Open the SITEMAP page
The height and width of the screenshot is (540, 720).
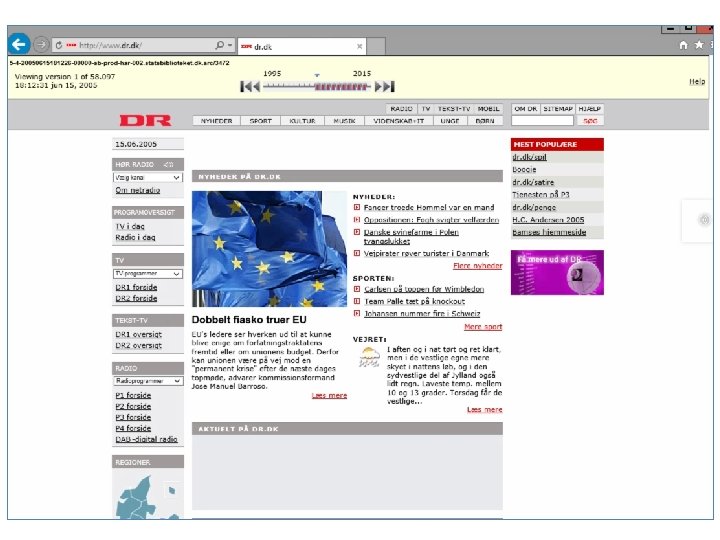[x=558, y=109]
